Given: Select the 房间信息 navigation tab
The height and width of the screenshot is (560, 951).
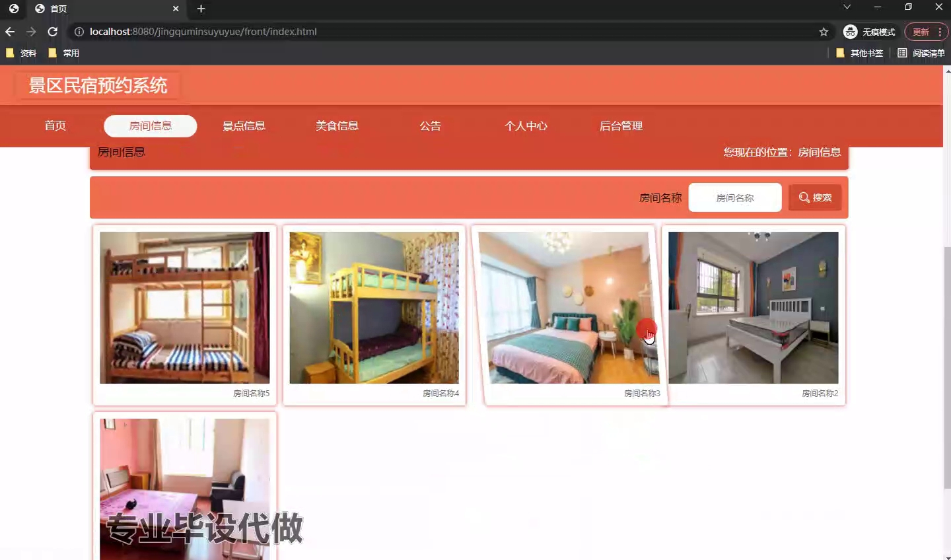Looking at the screenshot, I should [x=151, y=125].
